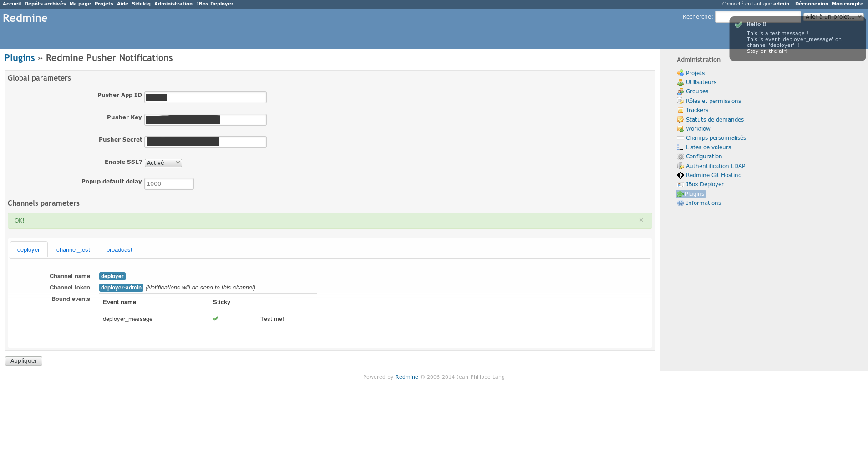Open the 'Aller à un projet' dropdown

tap(833, 17)
